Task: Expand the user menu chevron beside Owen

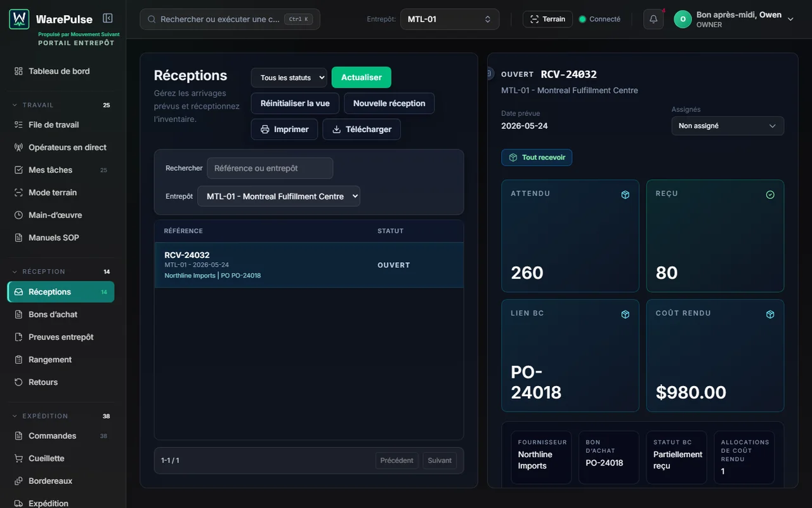Action: pyautogui.click(x=790, y=19)
